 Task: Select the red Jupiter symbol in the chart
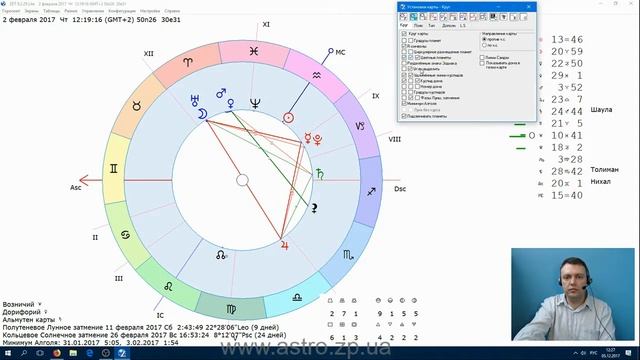(x=284, y=246)
